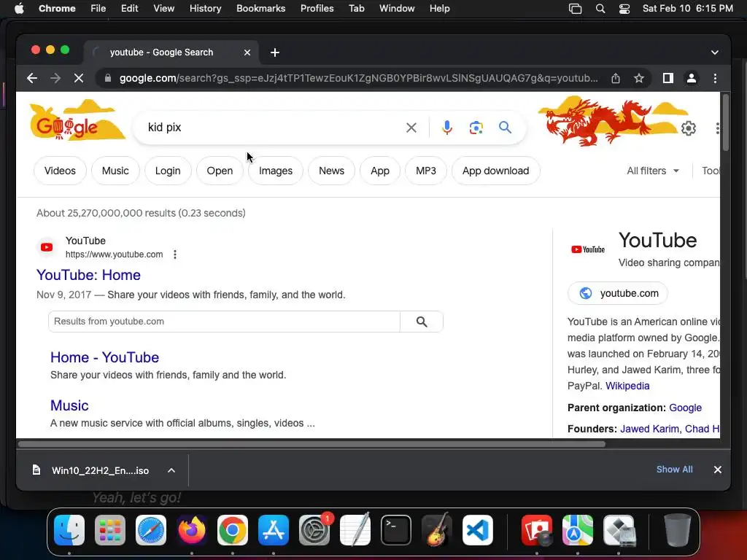The width and height of the screenshot is (747, 560).
Task: Open Control Center in the menu bar
Action: pos(624,9)
